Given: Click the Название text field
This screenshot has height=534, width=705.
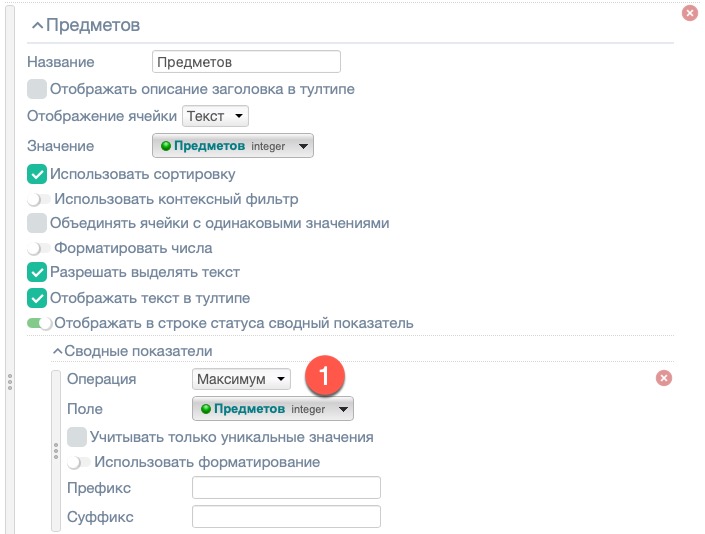Looking at the screenshot, I should click(246, 62).
